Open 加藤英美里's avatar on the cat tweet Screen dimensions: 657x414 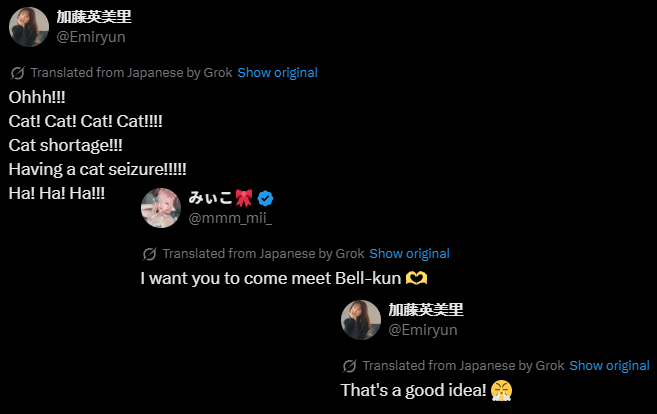pyautogui.click(x=29, y=27)
